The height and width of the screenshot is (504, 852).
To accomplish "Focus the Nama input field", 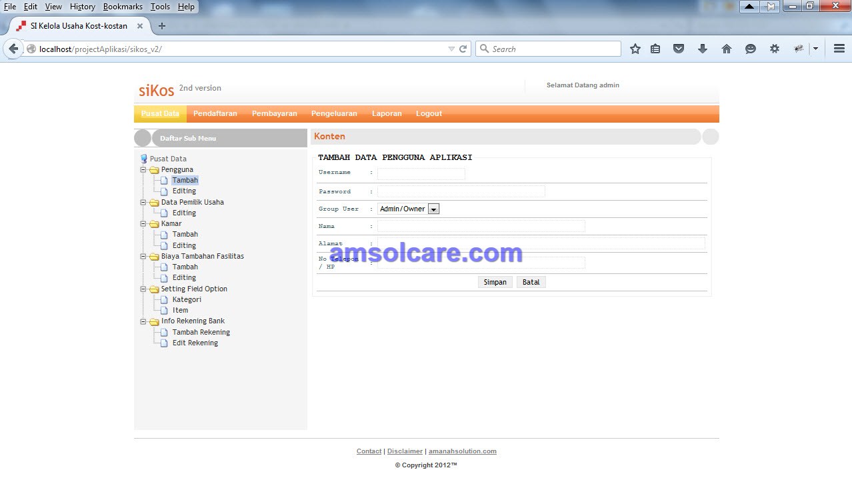I will coord(481,226).
